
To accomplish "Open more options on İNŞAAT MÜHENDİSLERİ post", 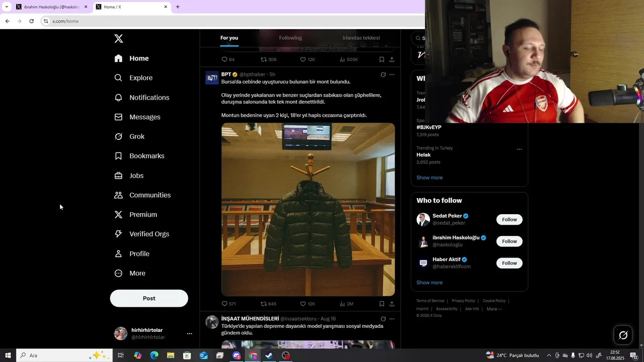I will 392,319.
